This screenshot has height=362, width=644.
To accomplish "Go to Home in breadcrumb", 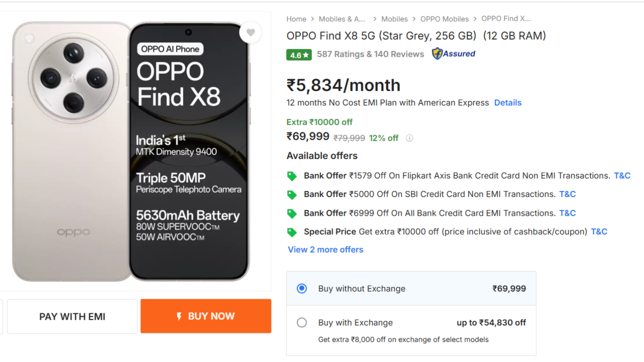I will 296,19.
